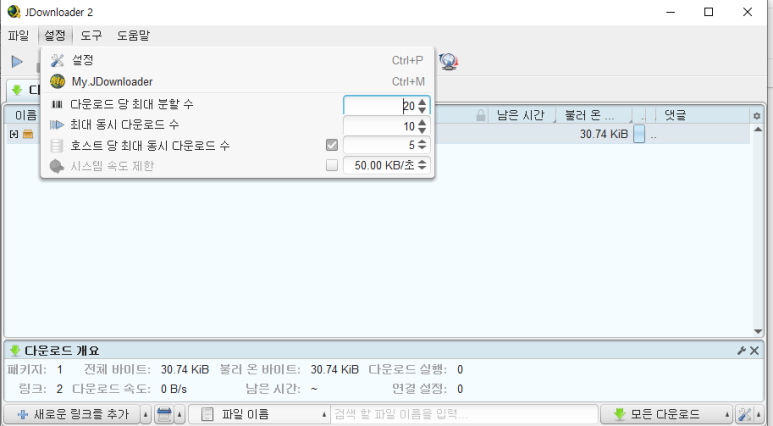Viewport: 773px width, 426px height.
Task: Click the reconnect globe icon in toolbar
Action: [448, 62]
